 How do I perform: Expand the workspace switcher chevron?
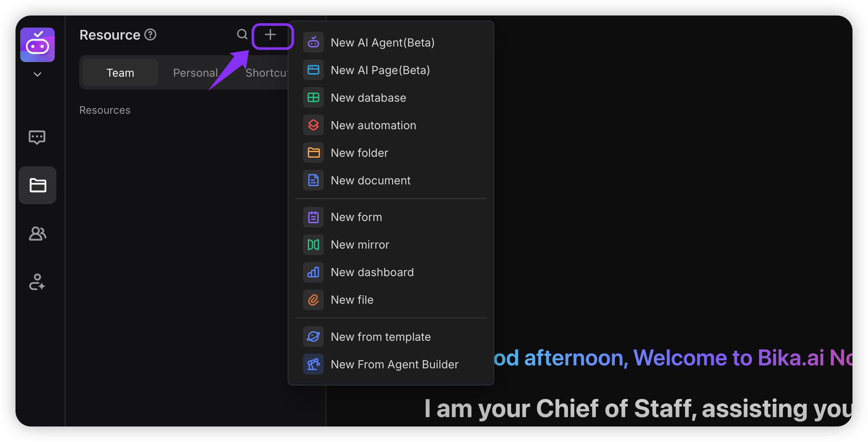pyautogui.click(x=37, y=74)
